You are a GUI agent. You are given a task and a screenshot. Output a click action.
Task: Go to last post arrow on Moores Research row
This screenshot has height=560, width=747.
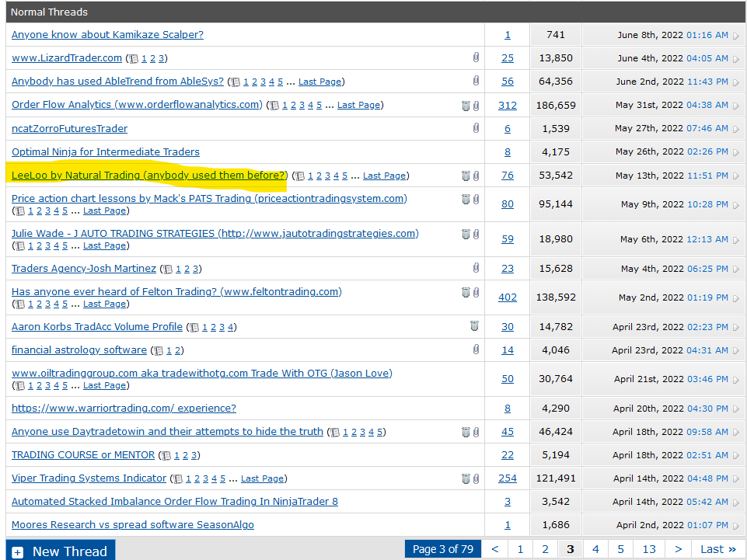pyautogui.click(x=736, y=526)
